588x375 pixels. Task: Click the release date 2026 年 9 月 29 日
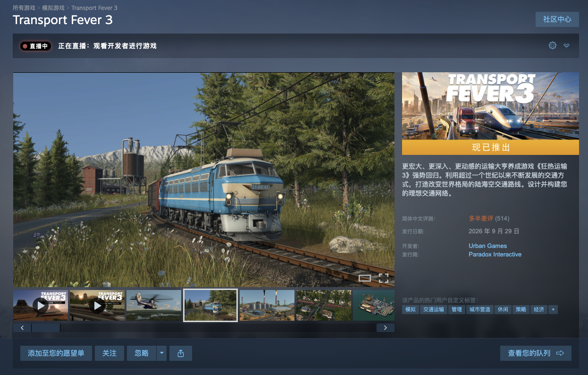(494, 231)
